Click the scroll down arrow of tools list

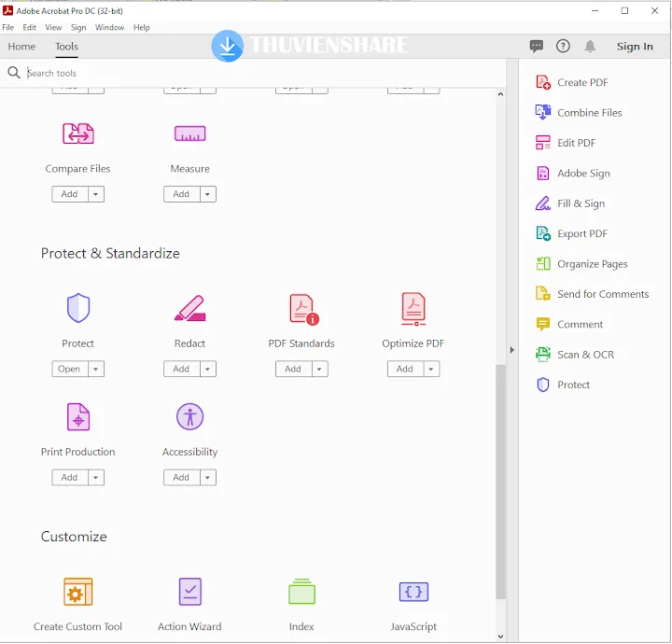coord(500,637)
